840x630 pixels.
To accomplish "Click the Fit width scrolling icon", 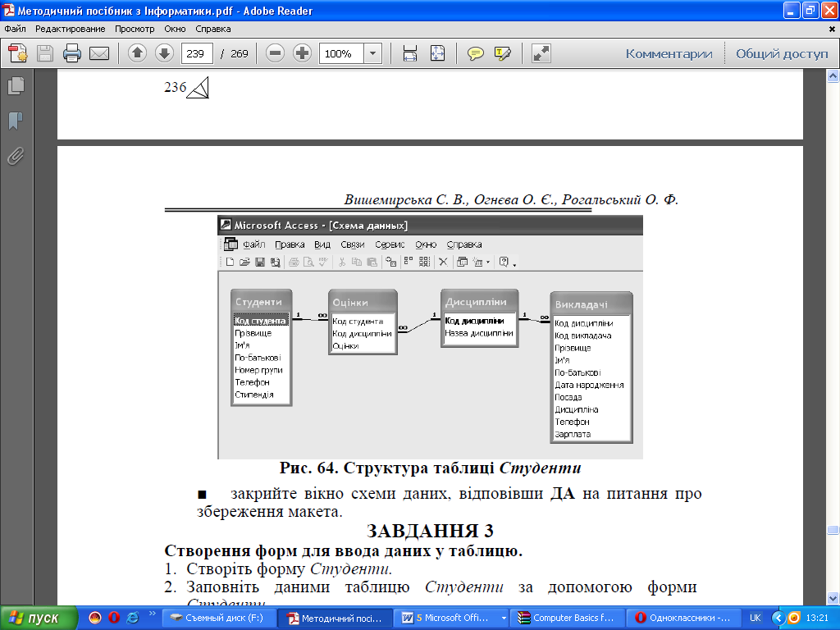I will [410, 53].
